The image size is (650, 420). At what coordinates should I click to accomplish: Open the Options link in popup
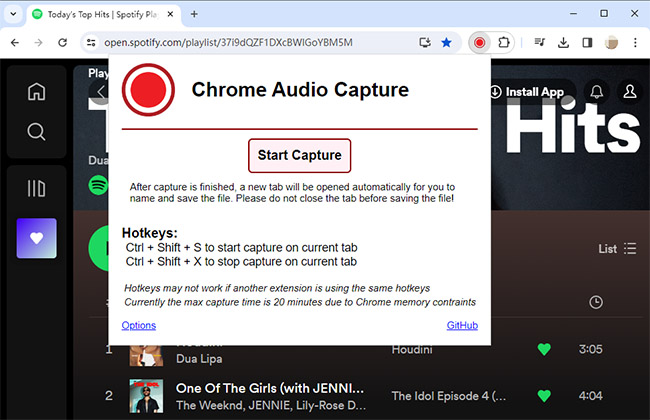[x=138, y=325]
